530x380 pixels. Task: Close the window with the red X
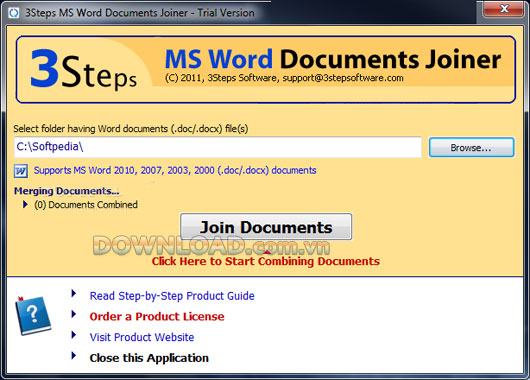click(x=504, y=8)
